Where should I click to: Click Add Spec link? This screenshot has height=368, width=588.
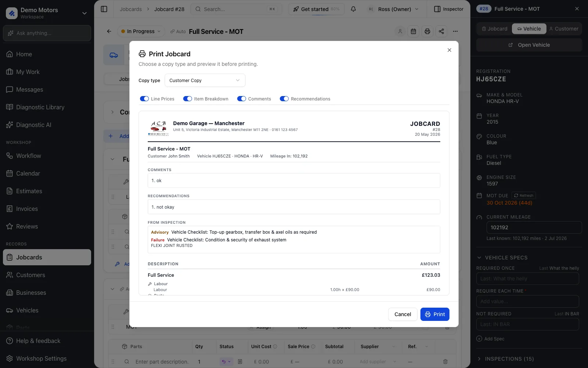coord(490,339)
